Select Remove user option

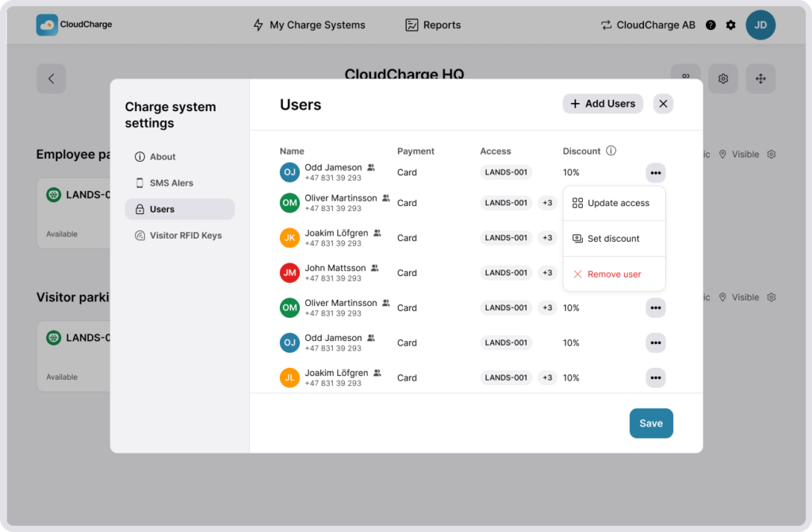(614, 274)
